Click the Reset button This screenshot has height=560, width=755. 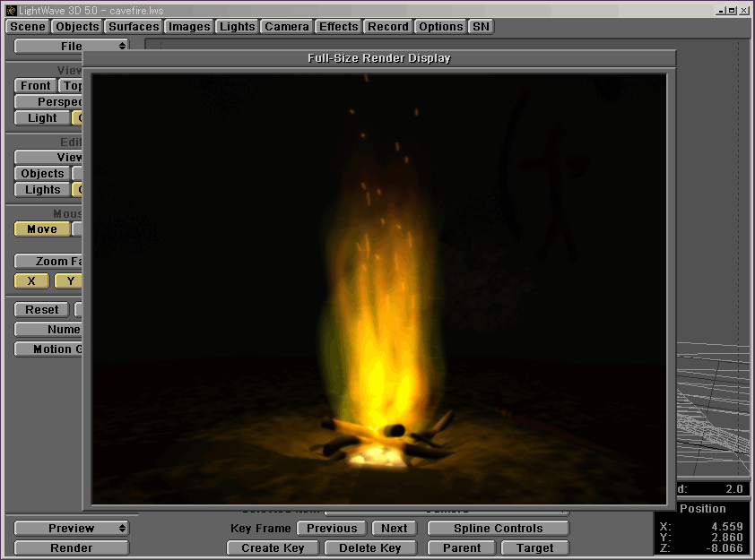(42, 310)
